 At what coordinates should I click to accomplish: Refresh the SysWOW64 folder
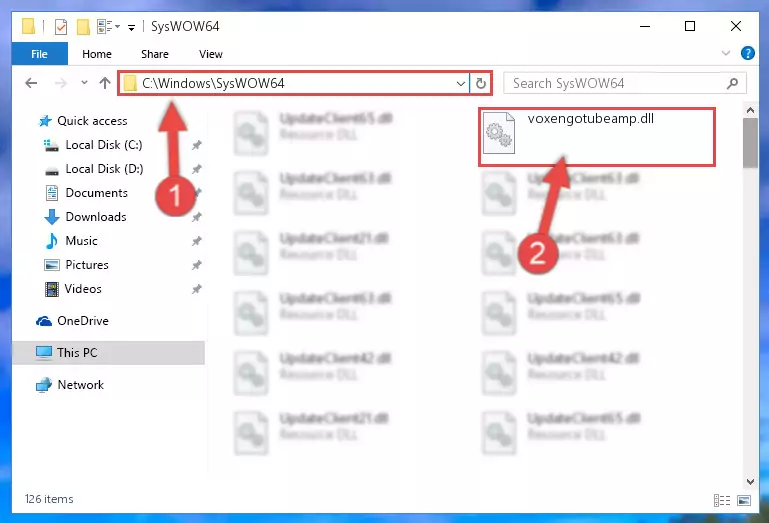point(481,84)
